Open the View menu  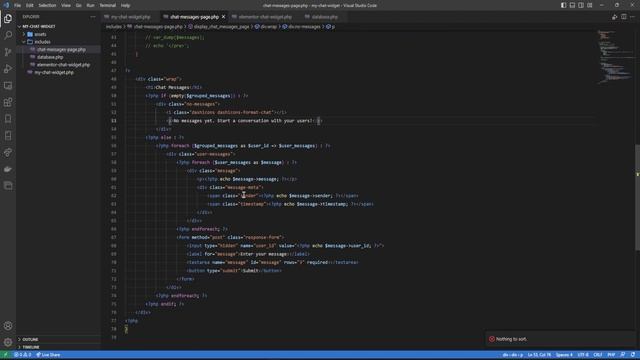click(x=66, y=5)
